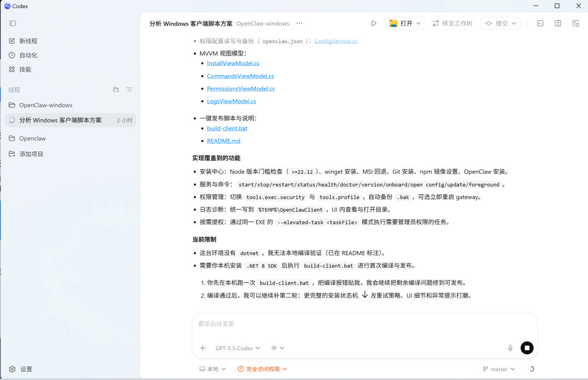Click the diff/changes icon at top right
This screenshot has height=380, width=588.
pyautogui.click(x=557, y=23)
